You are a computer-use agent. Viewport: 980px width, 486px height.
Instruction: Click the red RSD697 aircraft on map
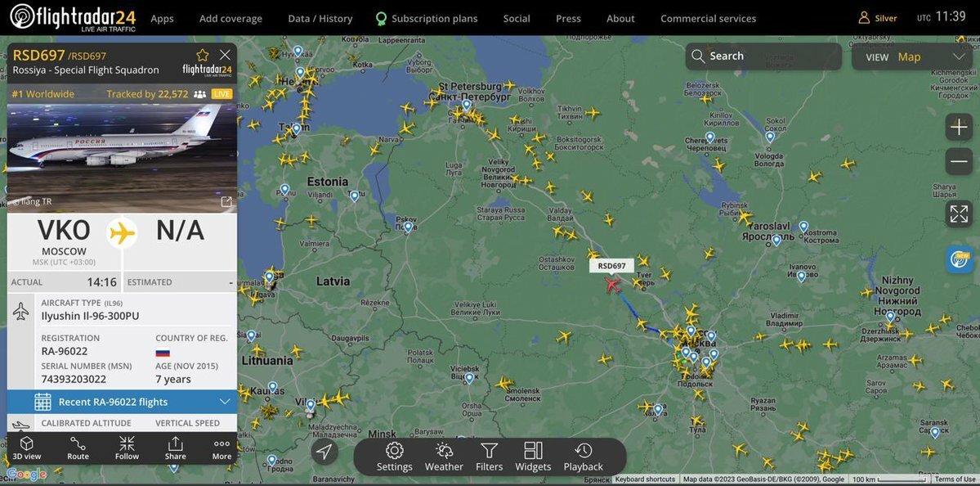tap(612, 286)
